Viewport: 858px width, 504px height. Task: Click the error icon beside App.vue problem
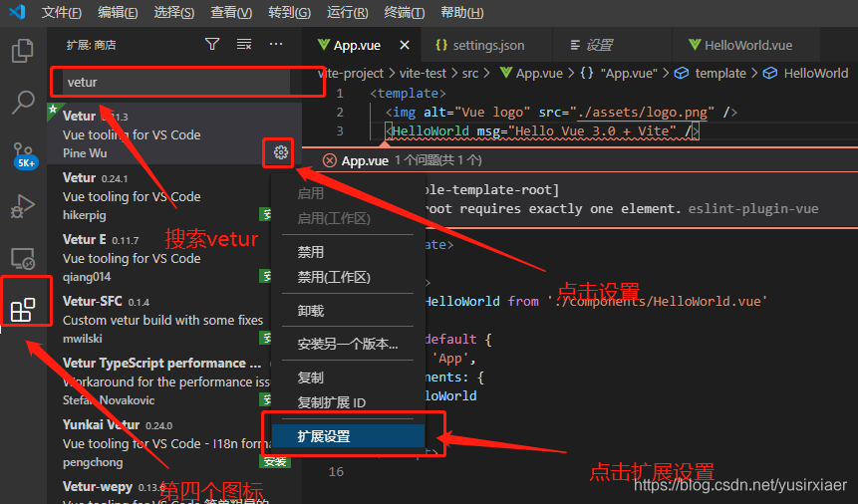click(330, 160)
